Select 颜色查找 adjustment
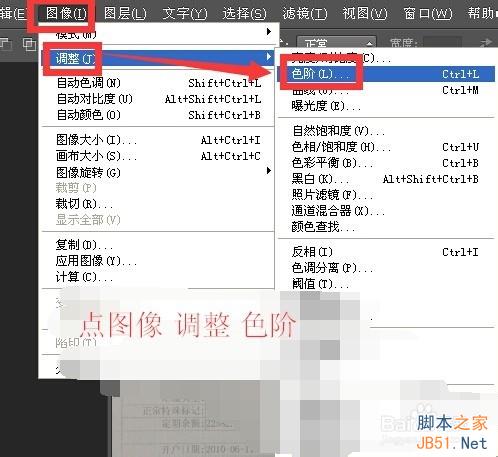The width and height of the screenshot is (498, 457). point(386,227)
